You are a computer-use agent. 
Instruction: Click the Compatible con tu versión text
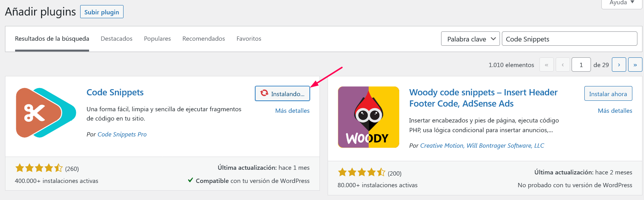[x=252, y=181]
